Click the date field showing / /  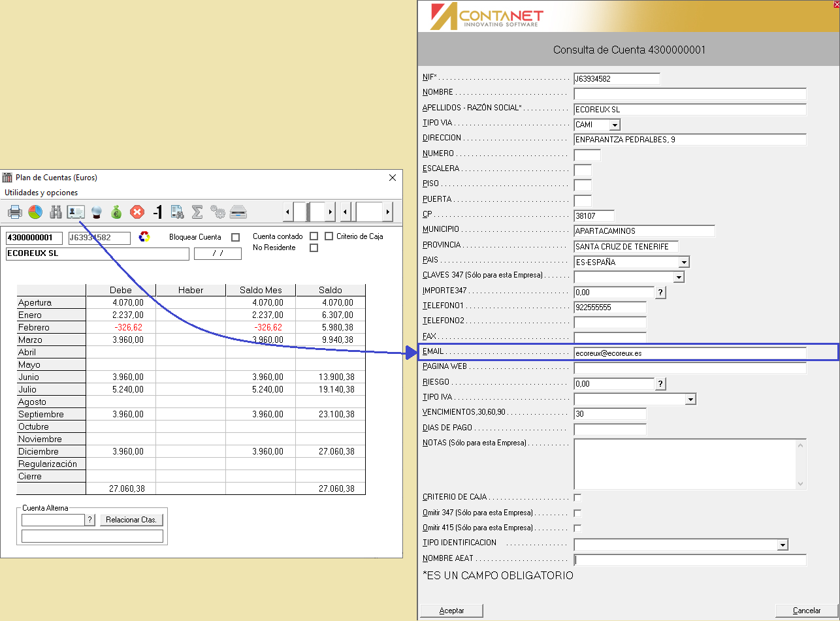coord(218,253)
